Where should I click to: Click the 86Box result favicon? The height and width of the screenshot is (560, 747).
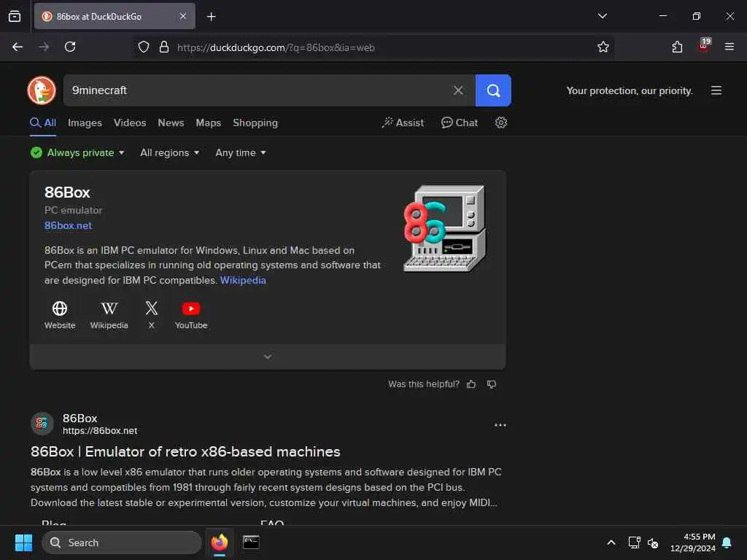[42, 424]
